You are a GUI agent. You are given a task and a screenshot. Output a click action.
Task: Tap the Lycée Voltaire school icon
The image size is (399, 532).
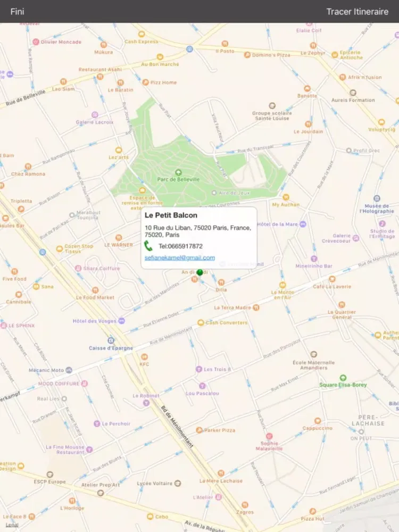(178, 483)
